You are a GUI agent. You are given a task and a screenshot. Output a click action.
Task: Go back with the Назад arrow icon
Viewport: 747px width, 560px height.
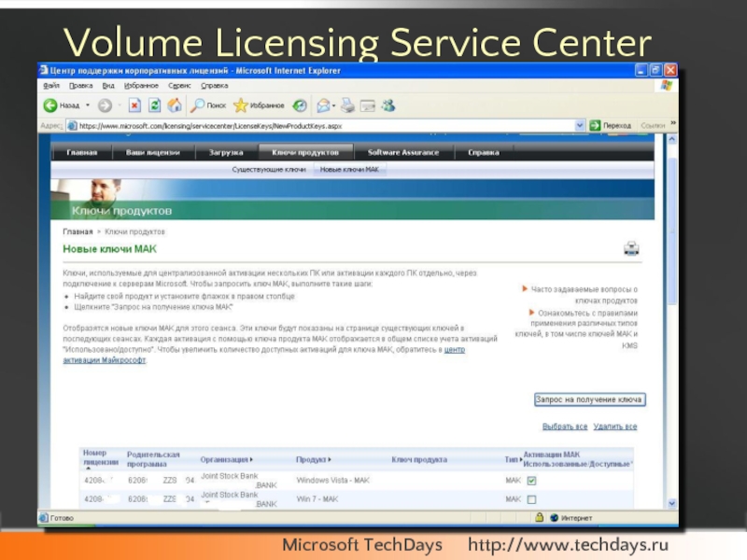point(50,105)
